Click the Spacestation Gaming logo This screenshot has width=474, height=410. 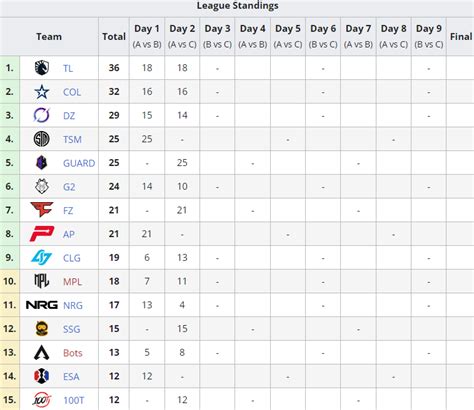click(x=42, y=329)
